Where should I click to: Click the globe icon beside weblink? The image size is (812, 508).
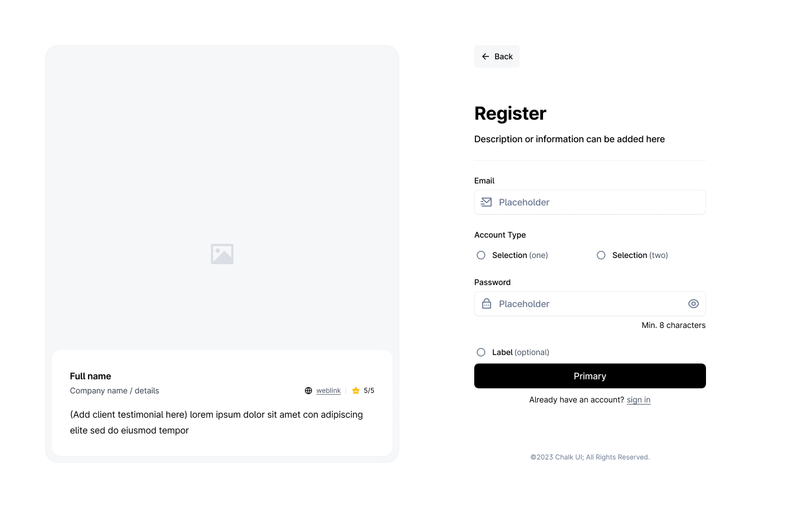308,390
